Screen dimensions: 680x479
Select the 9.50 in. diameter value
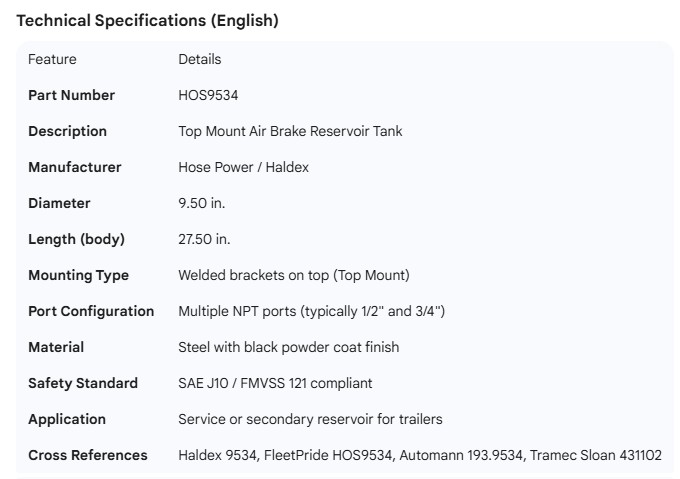coord(201,203)
